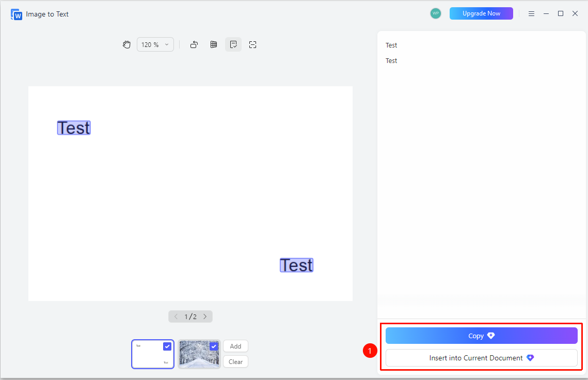Open the hamburger main menu
Screen dimensions: 588x380
coord(531,13)
